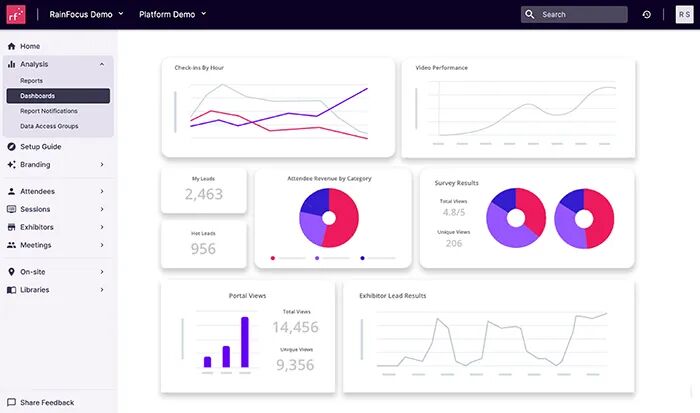Click the Meetings people icon
The width and height of the screenshot is (700, 413).
(x=12, y=245)
